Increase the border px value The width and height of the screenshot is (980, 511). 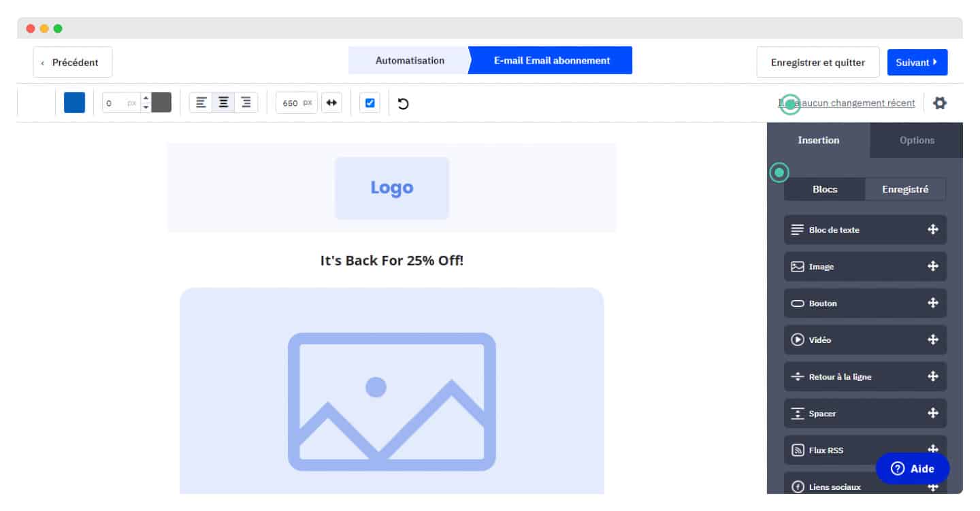click(146, 98)
